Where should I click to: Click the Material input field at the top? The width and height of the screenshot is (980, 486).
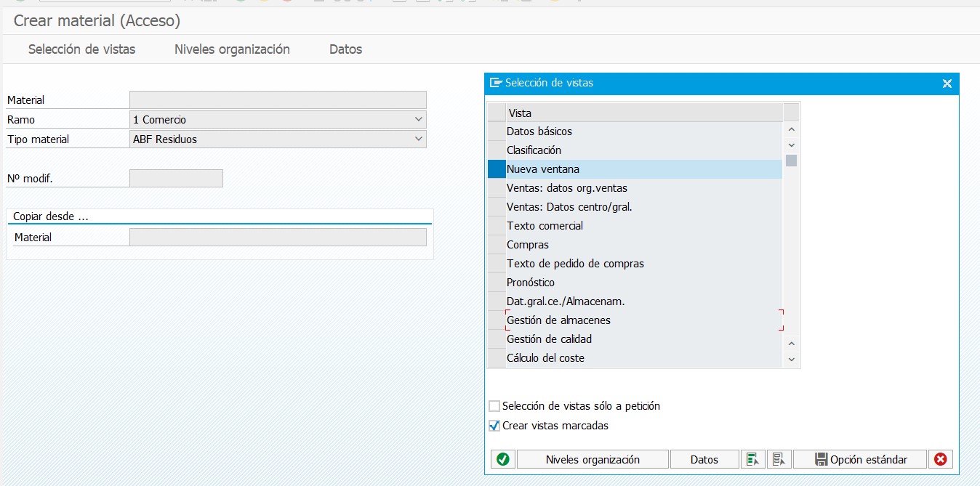(x=278, y=100)
